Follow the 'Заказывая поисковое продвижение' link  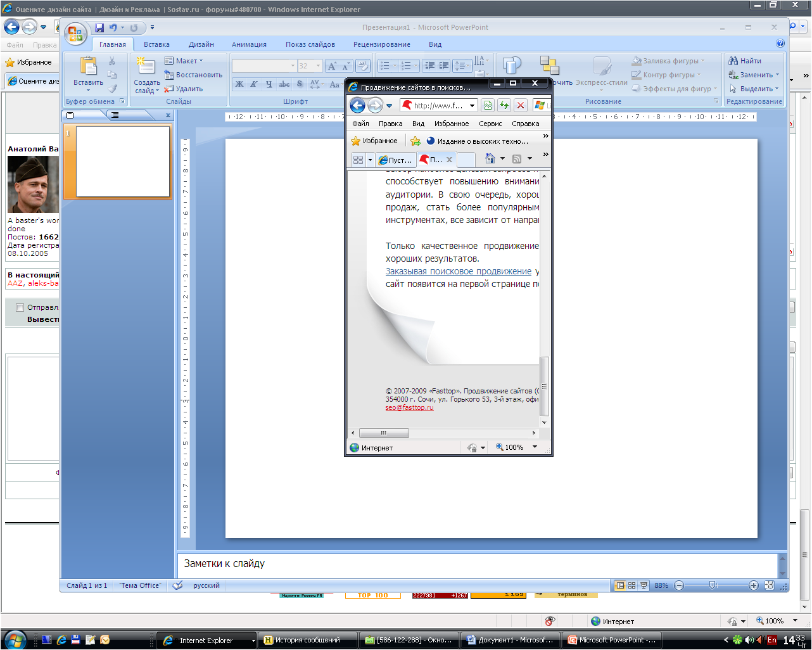point(459,271)
